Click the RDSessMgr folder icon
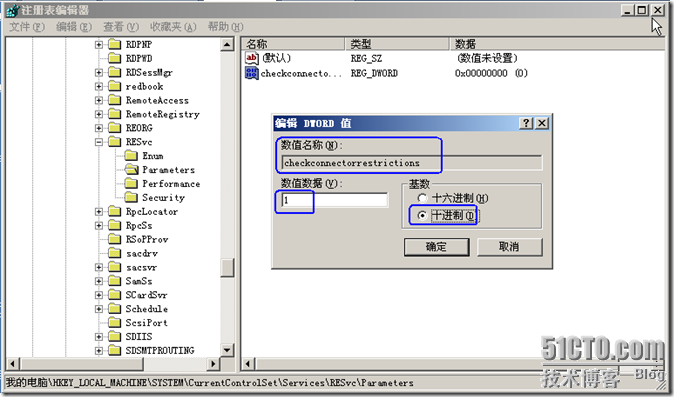 pos(114,72)
